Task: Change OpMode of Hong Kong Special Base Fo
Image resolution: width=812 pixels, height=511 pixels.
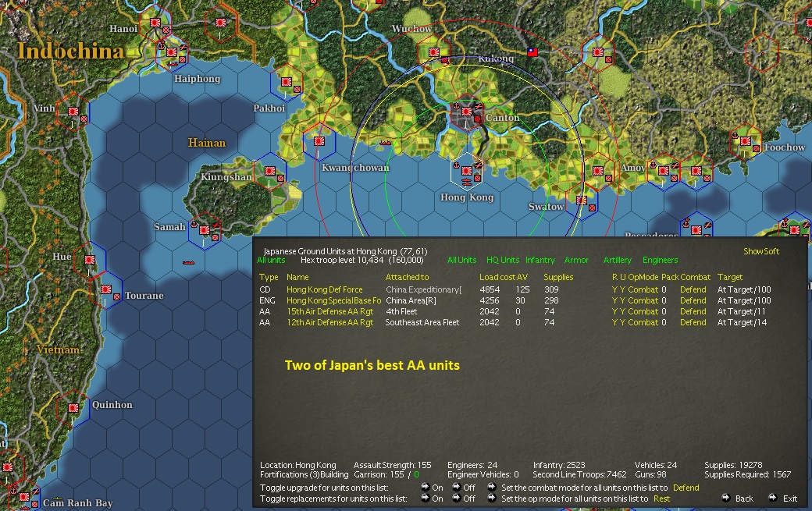Action: click(x=643, y=300)
